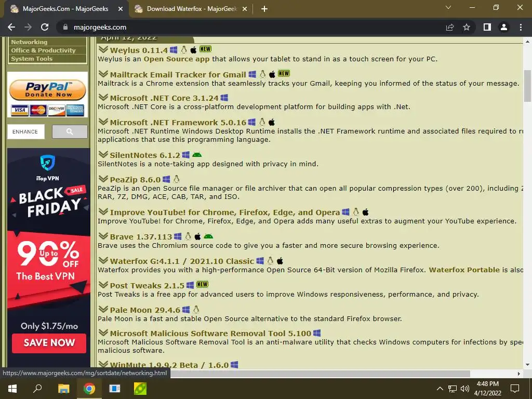The height and width of the screenshot is (399, 532).
Task: Click the vertical scrollbar thumb
Action: tap(527, 86)
